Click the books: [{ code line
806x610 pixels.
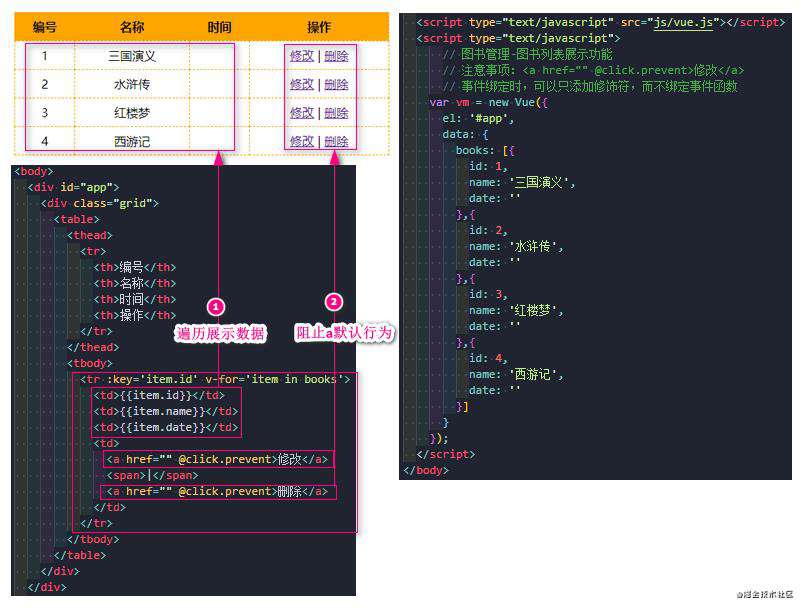(485, 150)
